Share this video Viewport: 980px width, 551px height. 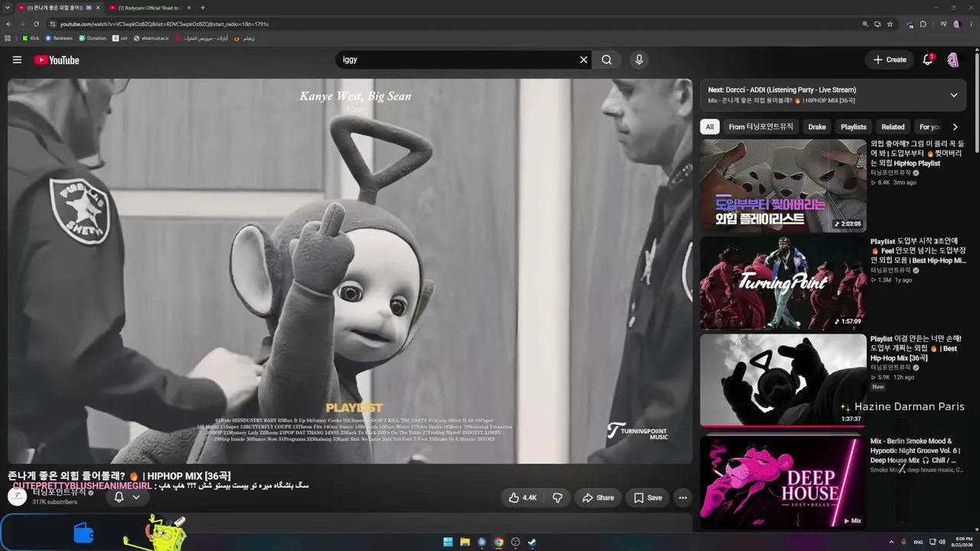(598, 497)
